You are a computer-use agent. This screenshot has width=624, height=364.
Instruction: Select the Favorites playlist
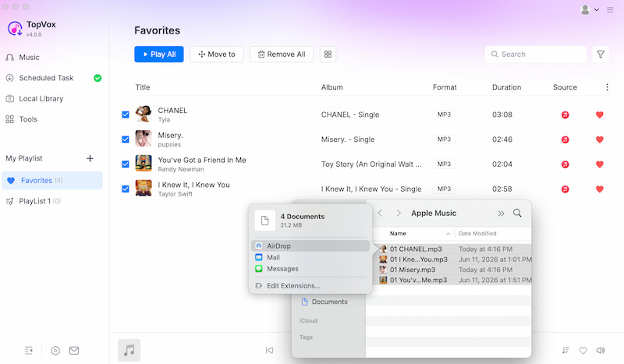52,181
